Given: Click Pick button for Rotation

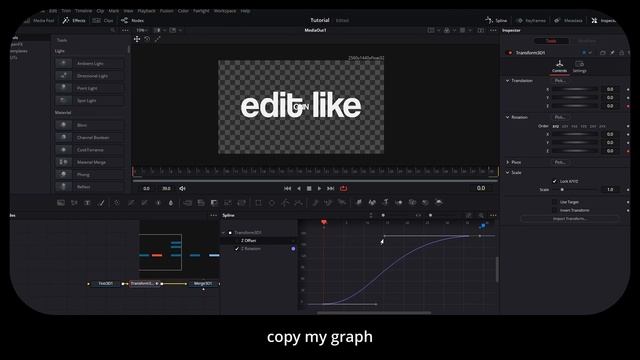Looking at the screenshot, I should coord(560,118).
